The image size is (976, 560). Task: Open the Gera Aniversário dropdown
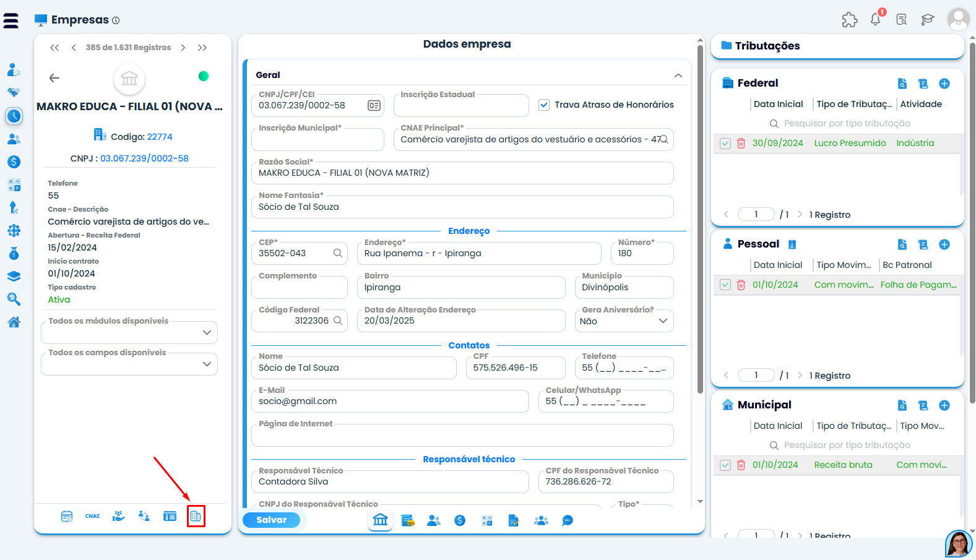pyautogui.click(x=624, y=321)
